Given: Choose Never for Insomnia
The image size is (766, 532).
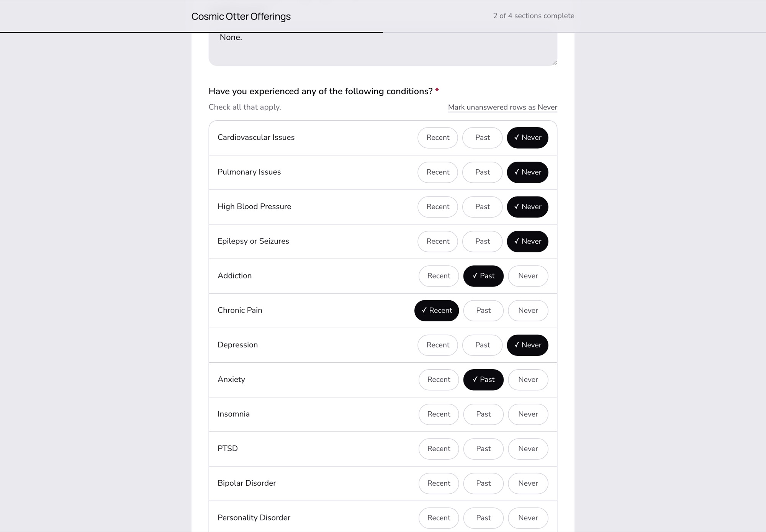Looking at the screenshot, I should pos(528,414).
